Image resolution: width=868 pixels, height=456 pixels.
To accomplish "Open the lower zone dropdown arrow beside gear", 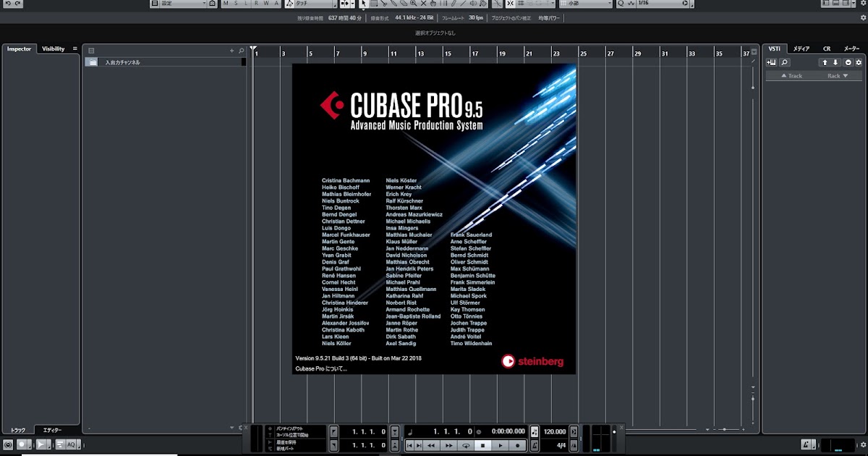I will [x=232, y=428].
